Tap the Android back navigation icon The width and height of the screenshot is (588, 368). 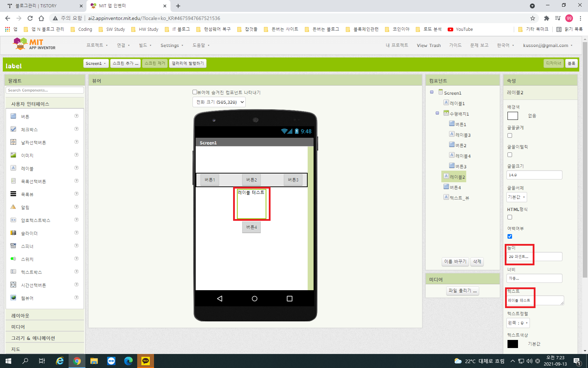pyautogui.click(x=220, y=299)
